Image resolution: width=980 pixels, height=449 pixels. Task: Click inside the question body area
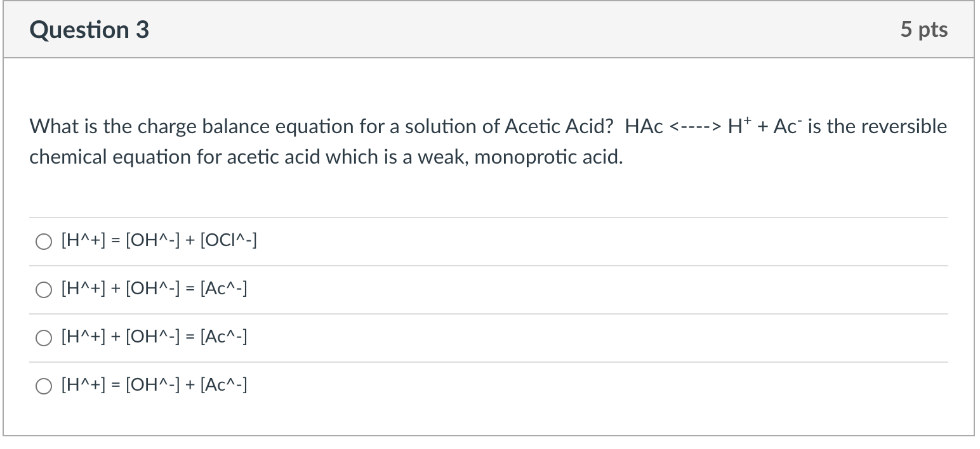489,190
